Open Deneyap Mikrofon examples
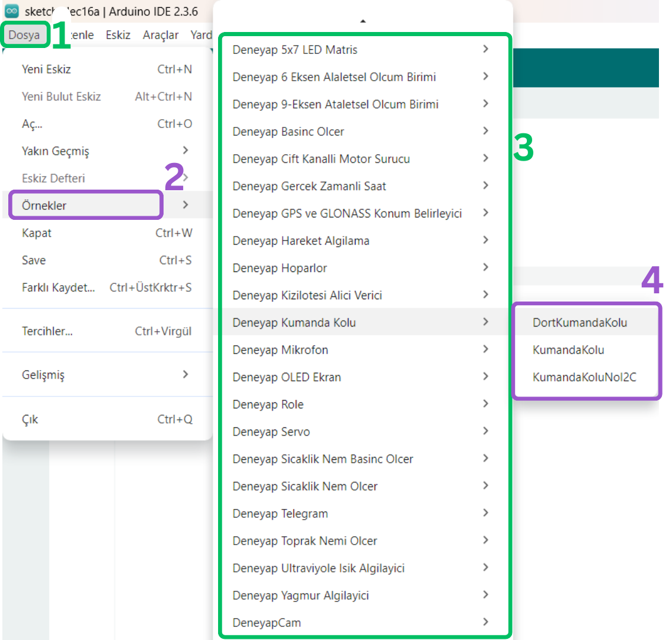672x640 pixels. [364, 350]
